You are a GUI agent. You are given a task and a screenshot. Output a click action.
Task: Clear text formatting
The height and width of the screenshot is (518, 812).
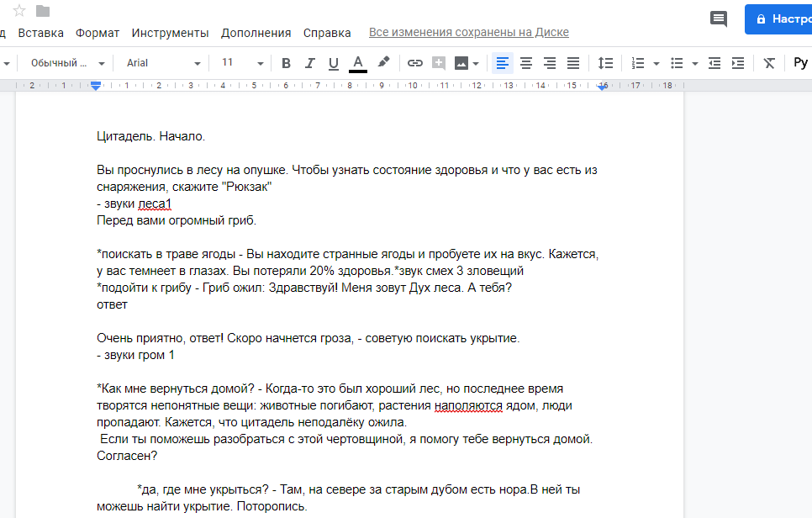(x=769, y=63)
